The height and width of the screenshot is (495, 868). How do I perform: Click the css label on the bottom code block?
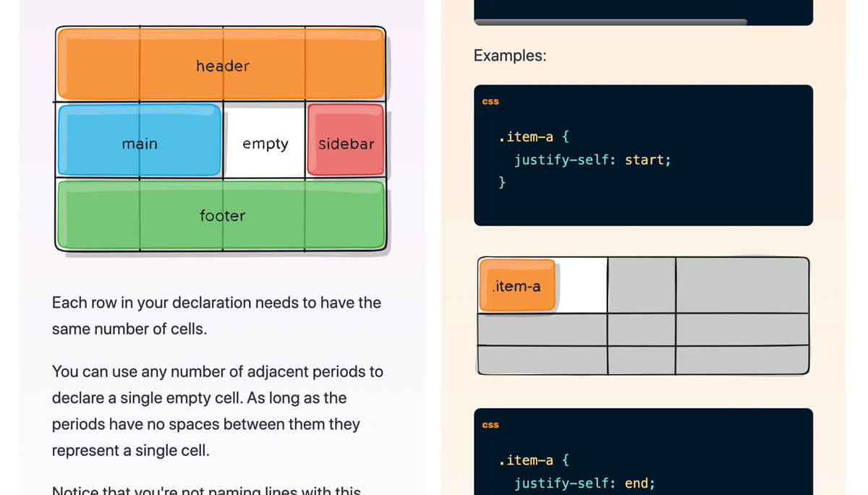(x=490, y=425)
